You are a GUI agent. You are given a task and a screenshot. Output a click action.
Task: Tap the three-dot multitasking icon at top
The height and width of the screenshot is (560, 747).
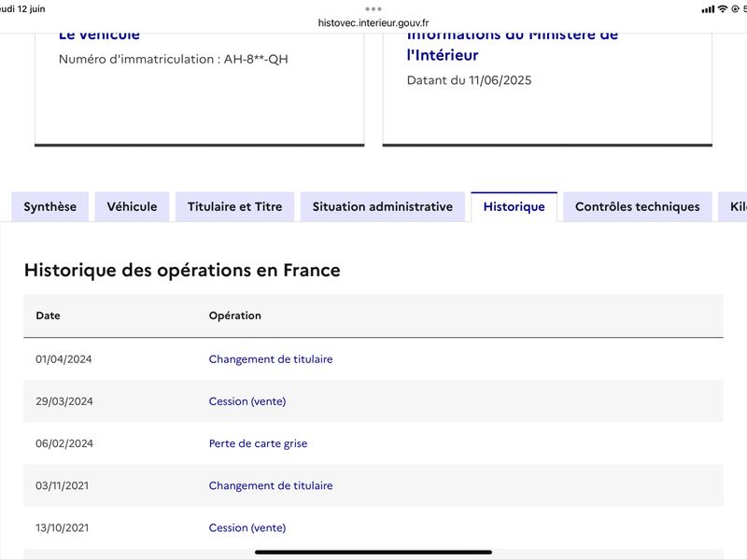(373, 8)
